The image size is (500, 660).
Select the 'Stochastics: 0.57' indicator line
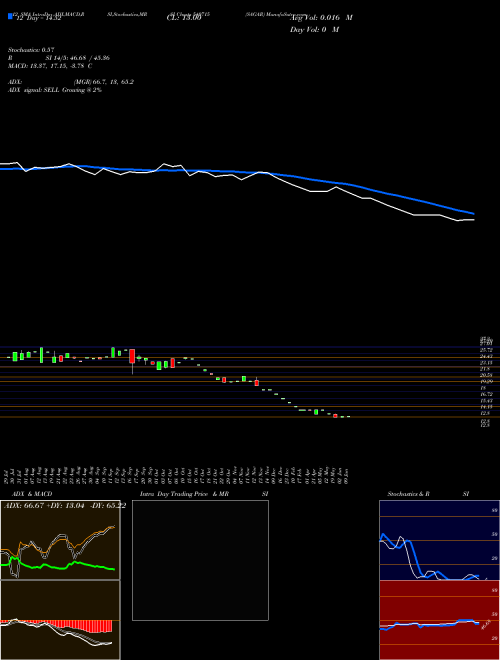click(x=31, y=50)
